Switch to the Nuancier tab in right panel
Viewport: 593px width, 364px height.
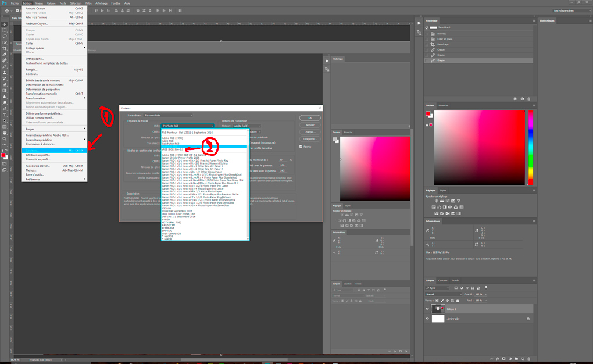pyautogui.click(x=443, y=106)
